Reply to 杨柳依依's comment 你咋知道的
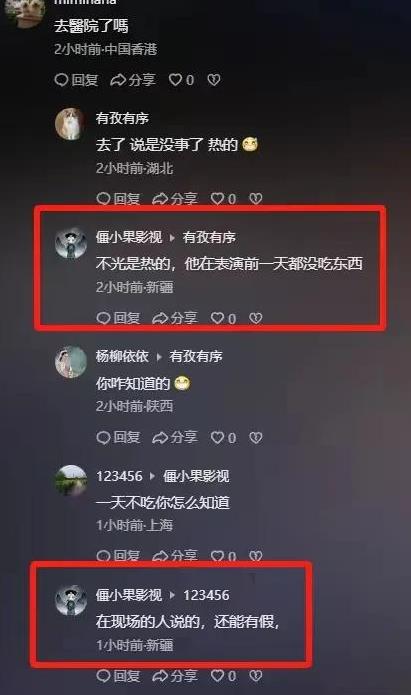This screenshot has height=695, width=411. pos(118,437)
